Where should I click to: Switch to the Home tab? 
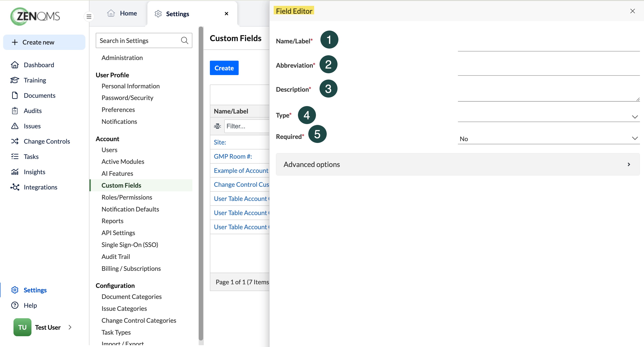coord(122,13)
